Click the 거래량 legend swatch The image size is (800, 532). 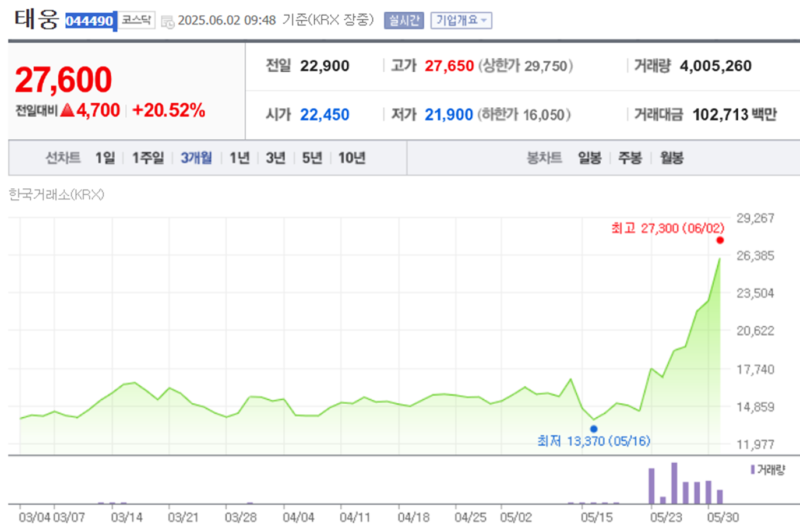753,469
